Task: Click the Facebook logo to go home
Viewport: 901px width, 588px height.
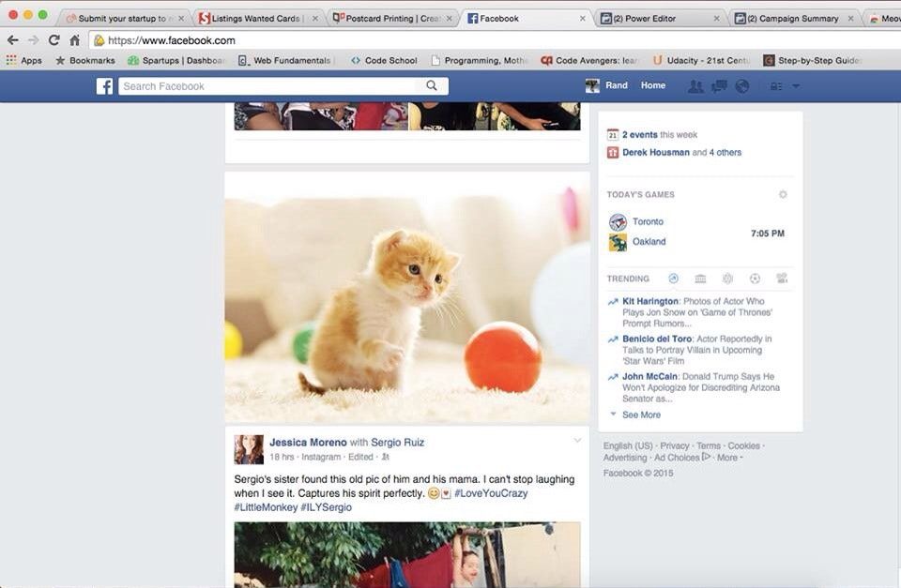Action: coord(104,85)
